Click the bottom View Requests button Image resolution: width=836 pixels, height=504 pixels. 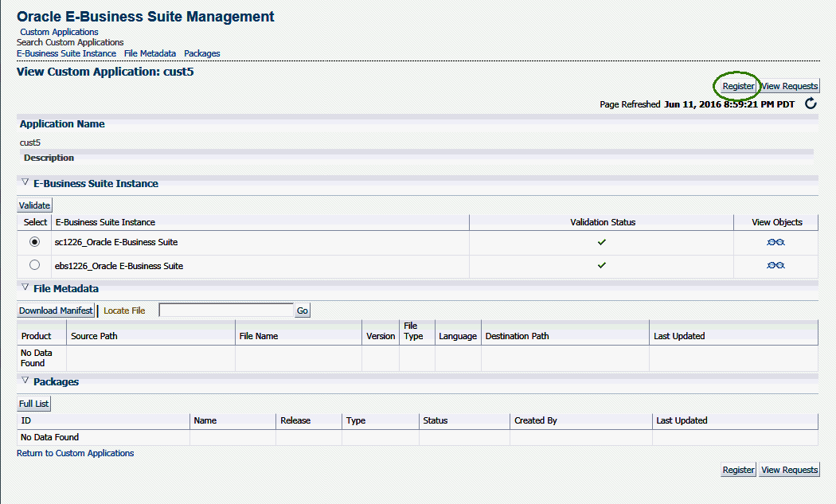click(789, 470)
